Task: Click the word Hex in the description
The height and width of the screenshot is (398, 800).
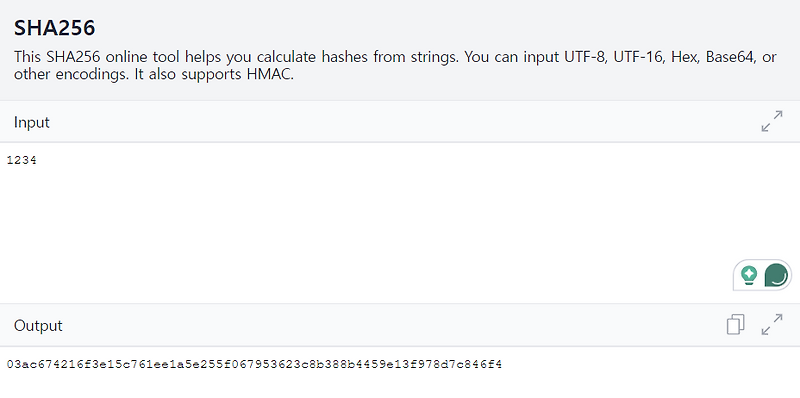Action: tap(685, 57)
